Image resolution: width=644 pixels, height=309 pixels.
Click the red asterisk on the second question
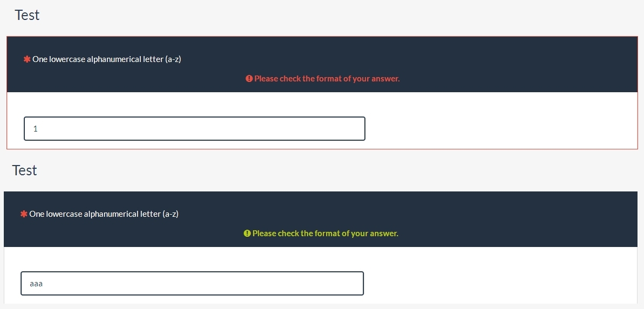[x=24, y=214]
